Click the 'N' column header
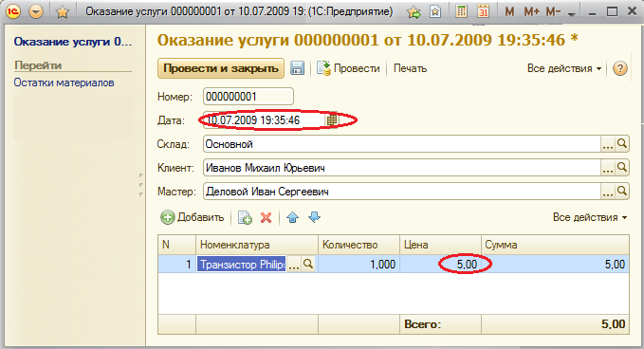The width and height of the screenshot is (644, 349). tap(176, 245)
